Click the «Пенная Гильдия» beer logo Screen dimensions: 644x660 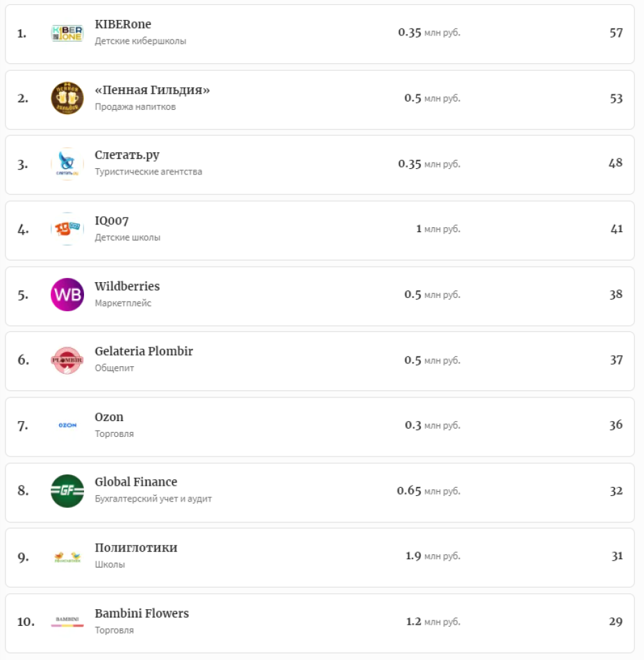click(x=67, y=98)
